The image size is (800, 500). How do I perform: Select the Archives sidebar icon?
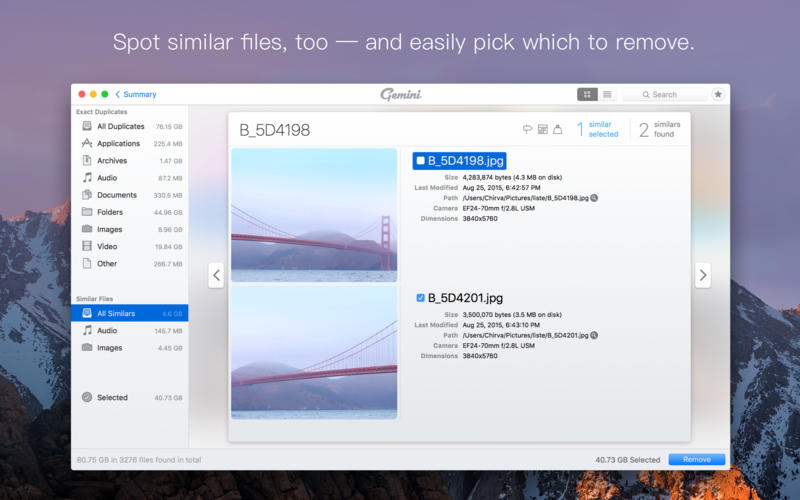click(x=87, y=160)
